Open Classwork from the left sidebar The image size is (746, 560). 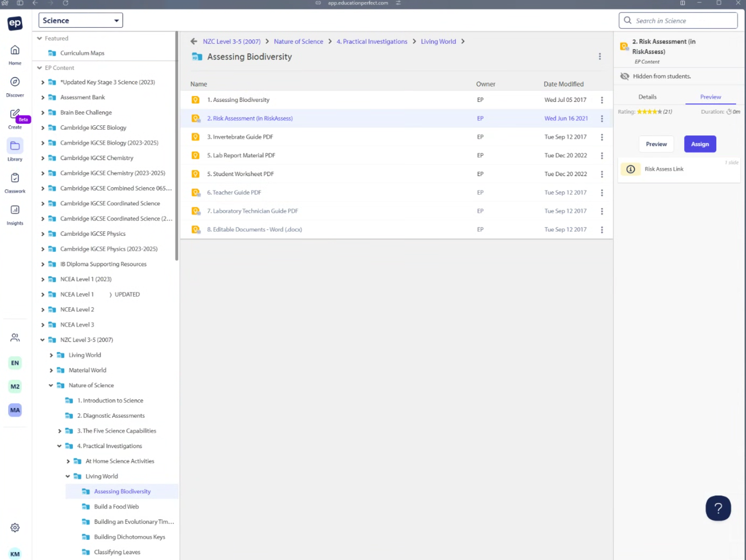(15, 178)
